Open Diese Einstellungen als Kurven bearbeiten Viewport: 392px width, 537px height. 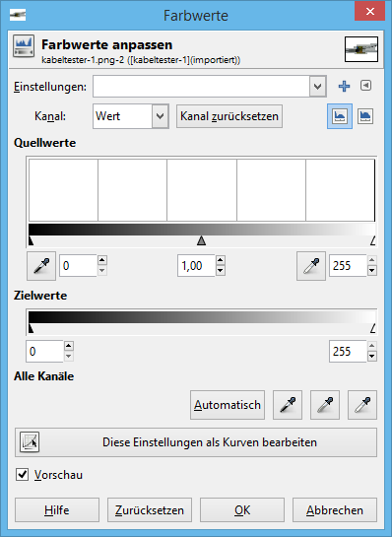pyautogui.click(x=196, y=442)
